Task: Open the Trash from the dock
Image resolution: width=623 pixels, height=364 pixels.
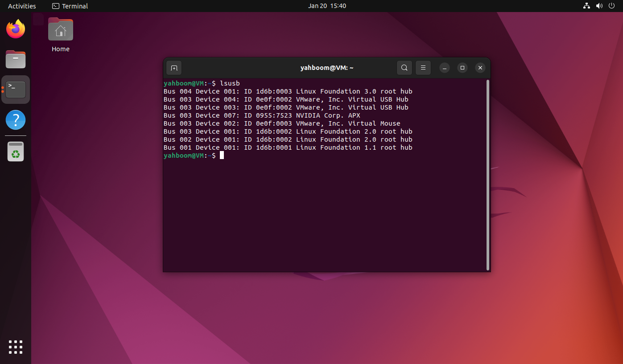Action: (15, 151)
